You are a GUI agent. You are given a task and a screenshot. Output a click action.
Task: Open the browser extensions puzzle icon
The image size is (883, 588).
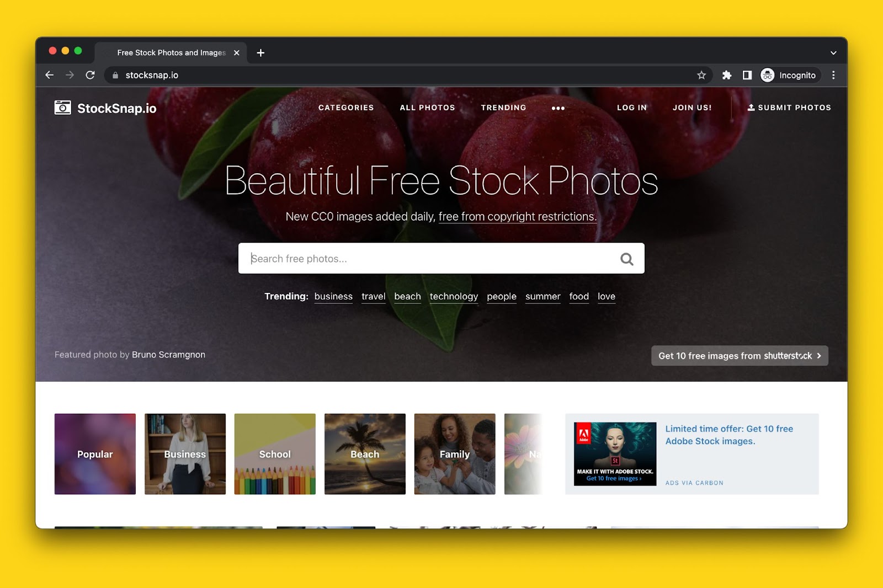click(727, 75)
